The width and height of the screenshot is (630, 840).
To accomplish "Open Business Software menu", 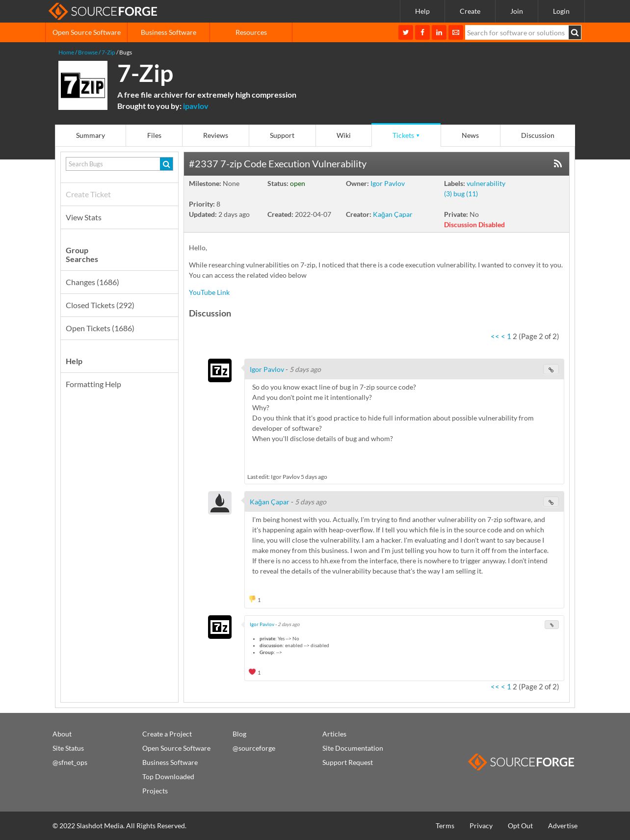I will pos(168,32).
